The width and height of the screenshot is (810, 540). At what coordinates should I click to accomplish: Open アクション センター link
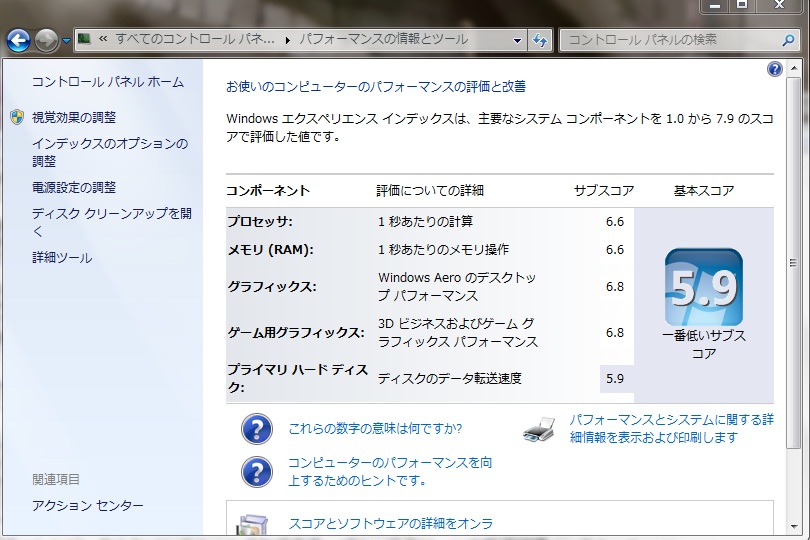[x=88, y=505]
